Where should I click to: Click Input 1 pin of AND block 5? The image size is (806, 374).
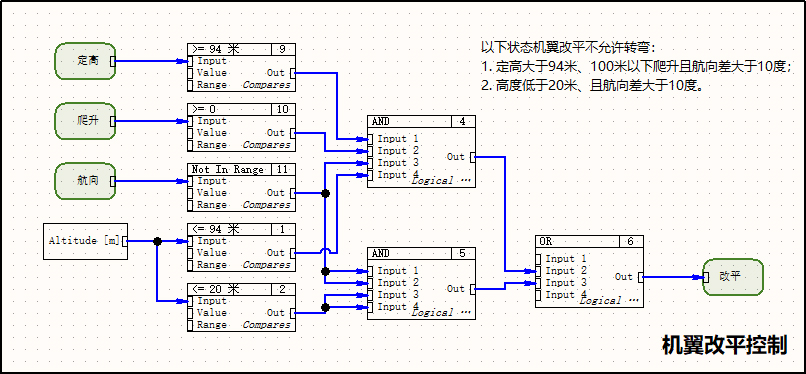[370, 271]
